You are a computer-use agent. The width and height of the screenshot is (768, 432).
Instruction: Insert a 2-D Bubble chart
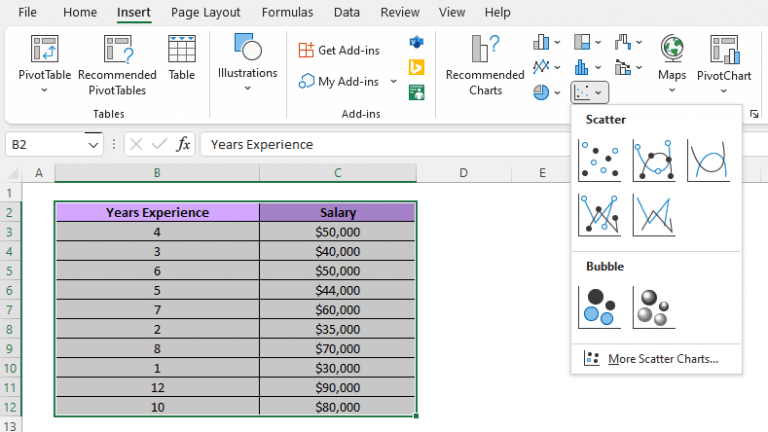pyautogui.click(x=599, y=307)
